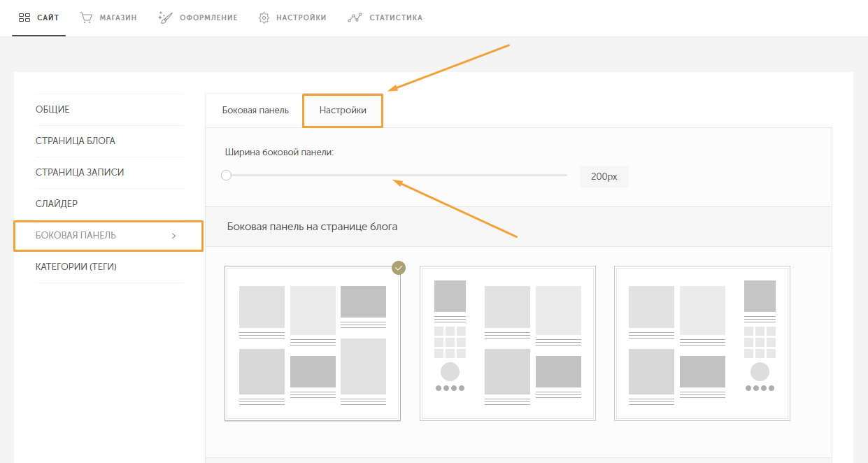Open the ОФОРМЛЕНИЕ top menu label
The image size is (868, 463).
coord(208,17)
